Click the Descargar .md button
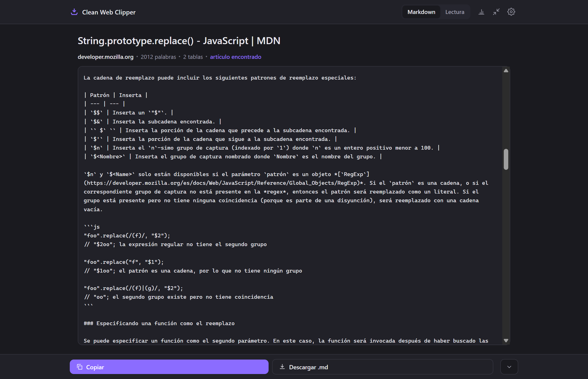This screenshot has height=379, width=588. pos(383,367)
